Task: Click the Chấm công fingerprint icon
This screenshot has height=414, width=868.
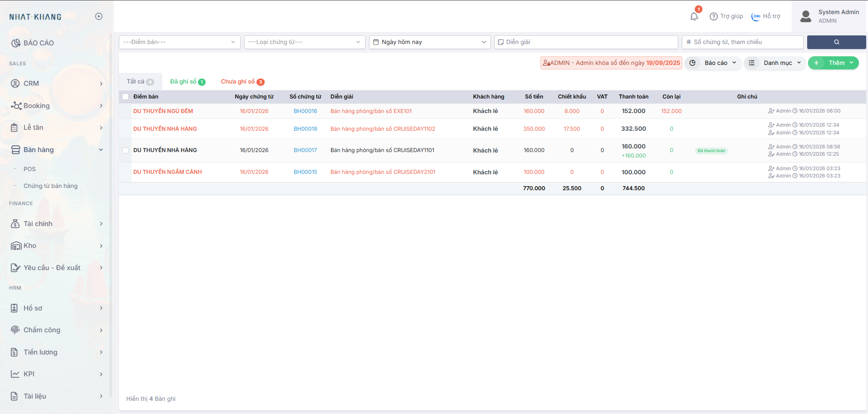Action: (15, 330)
